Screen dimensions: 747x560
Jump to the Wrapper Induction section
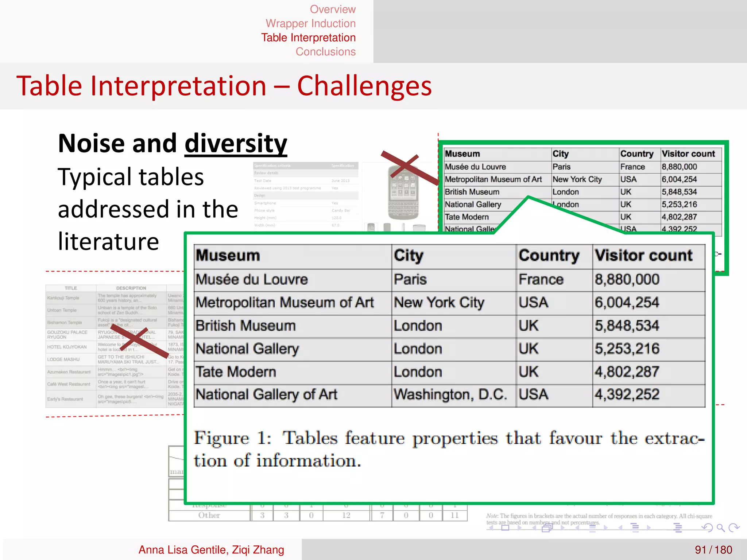[310, 23]
